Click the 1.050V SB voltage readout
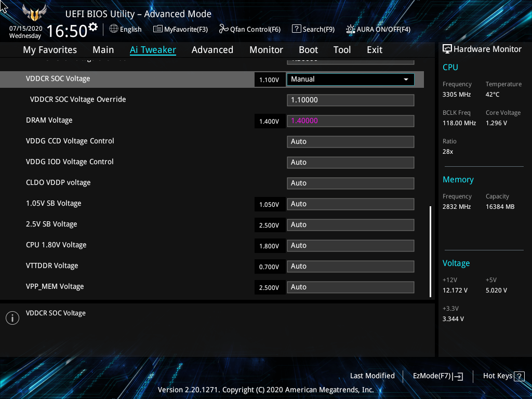This screenshot has height=399, width=532. click(x=270, y=204)
